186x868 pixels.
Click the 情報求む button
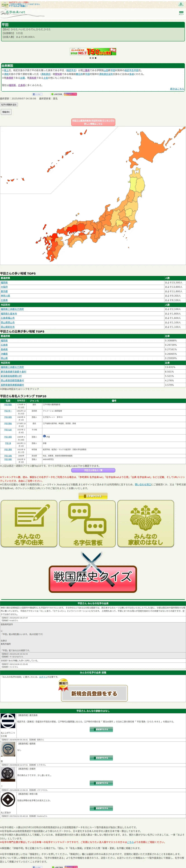[6, 112]
